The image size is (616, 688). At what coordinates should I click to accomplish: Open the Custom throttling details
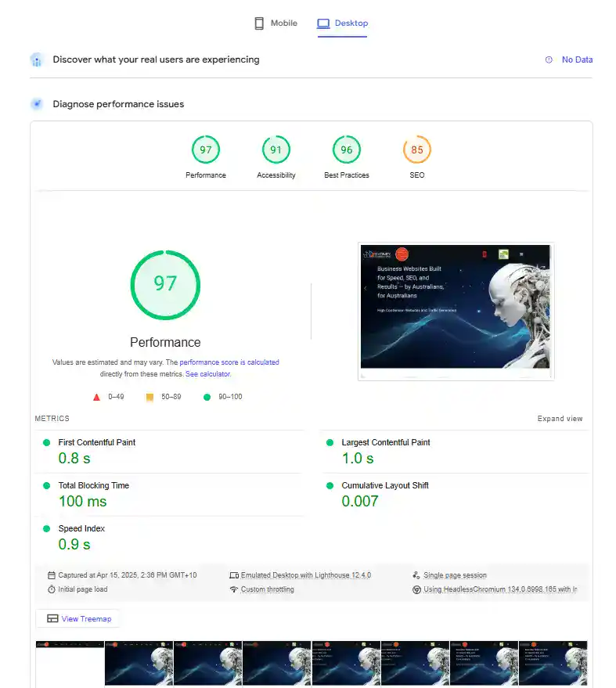[267, 589]
